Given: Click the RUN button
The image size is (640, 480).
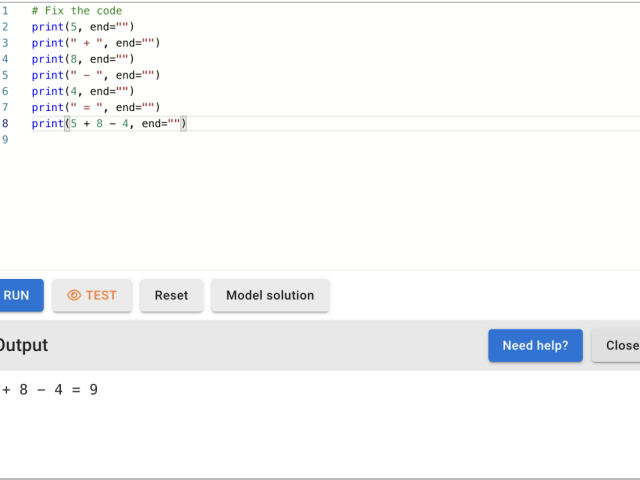Looking at the screenshot, I should coord(20,295).
